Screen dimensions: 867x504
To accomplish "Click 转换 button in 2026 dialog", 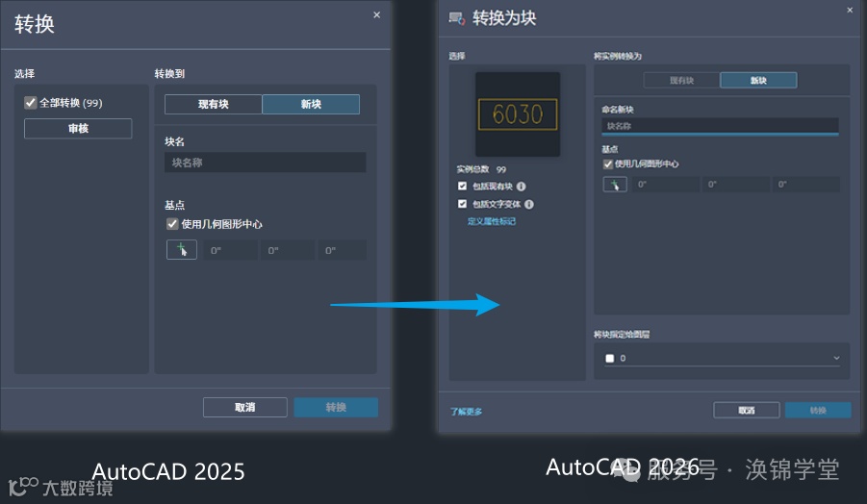I will 818,410.
